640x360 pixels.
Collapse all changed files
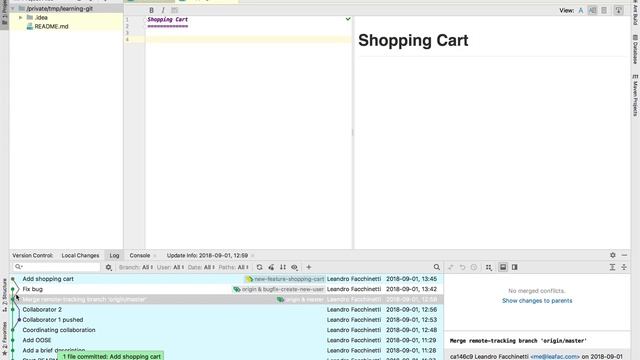624,267
